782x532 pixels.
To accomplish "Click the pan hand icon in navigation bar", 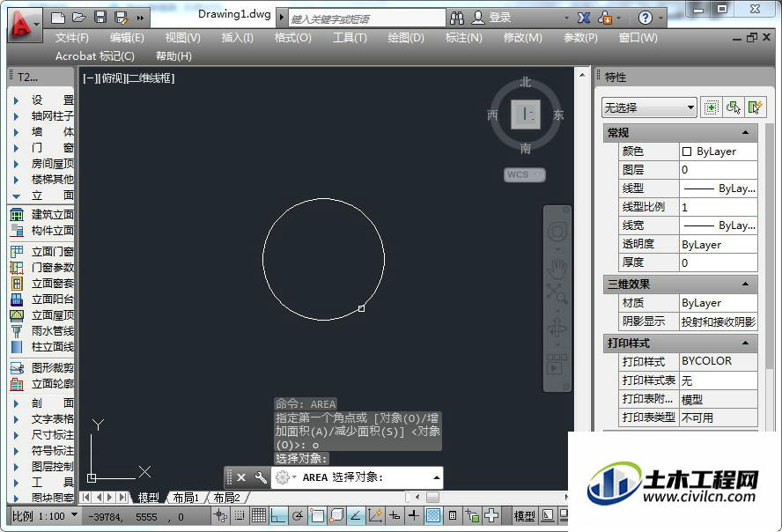I will [557, 270].
